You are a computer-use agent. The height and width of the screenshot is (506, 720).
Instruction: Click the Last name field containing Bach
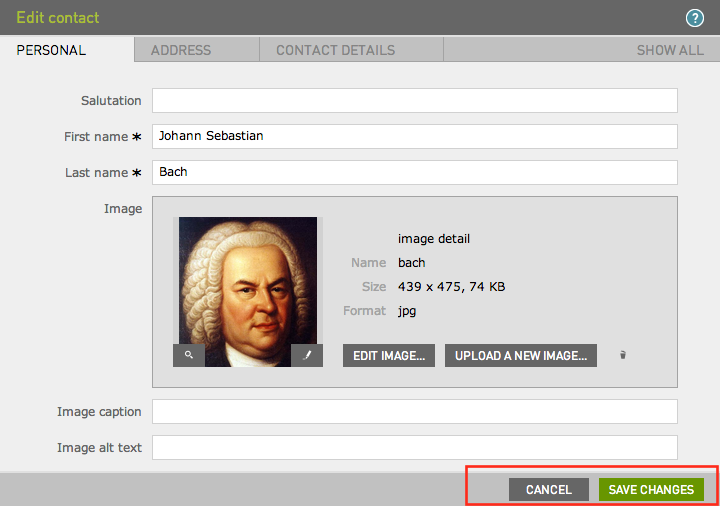coord(414,172)
